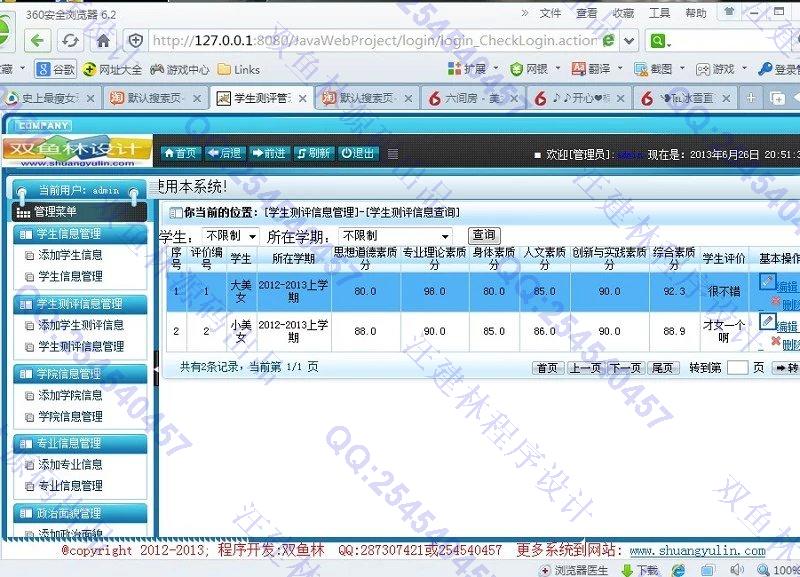Open the 所在学期 filter dropdown
Image resolution: width=800 pixels, height=577 pixels.
[395, 236]
